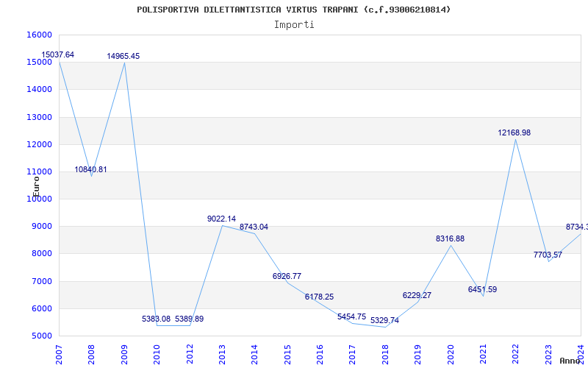
Task: Click the y-axis value 13000
Action: (40, 117)
